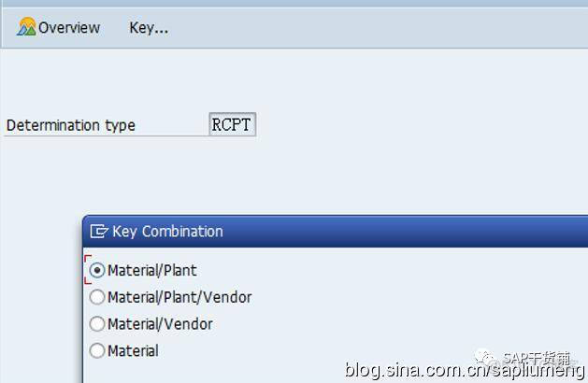This screenshot has height=383, width=588.
Task: Click the Material/Vendor label text
Action: pos(160,324)
